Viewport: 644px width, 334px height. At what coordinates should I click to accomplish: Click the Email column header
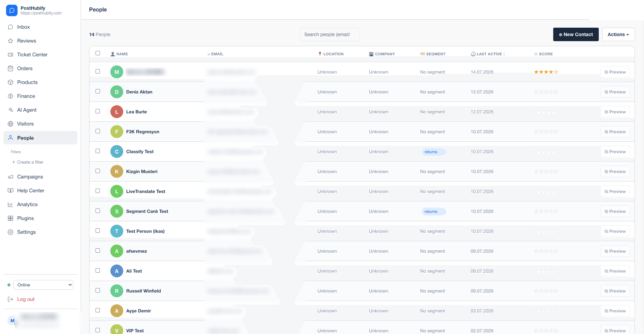pos(215,54)
